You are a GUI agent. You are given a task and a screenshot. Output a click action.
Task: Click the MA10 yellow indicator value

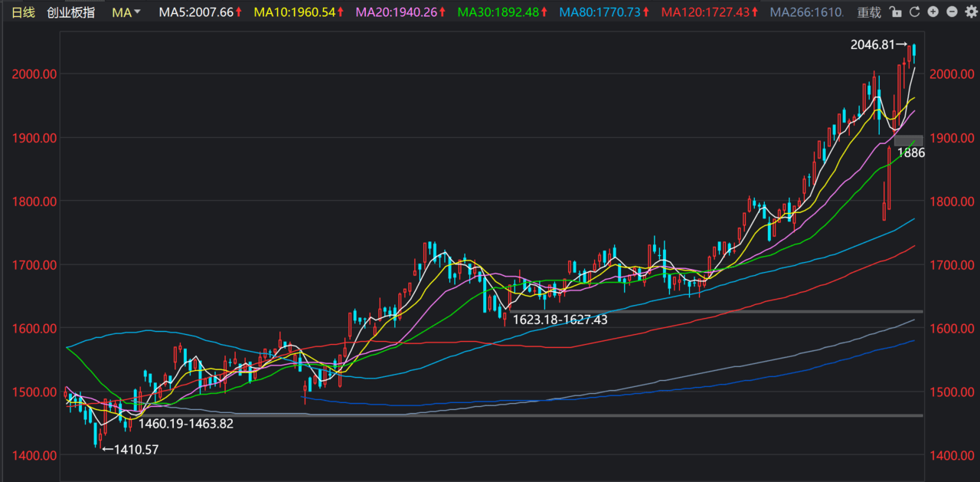click(x=294, y=12)
